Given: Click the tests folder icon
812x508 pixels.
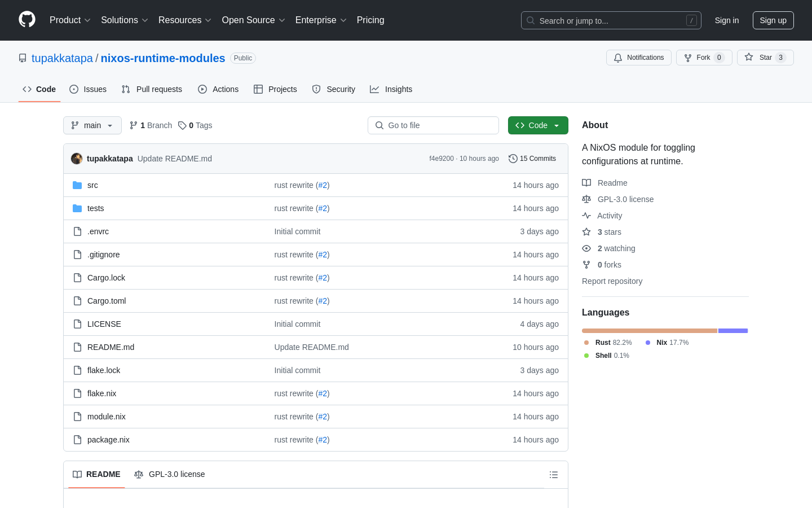Looking at the screenshot, I should 77,208.
